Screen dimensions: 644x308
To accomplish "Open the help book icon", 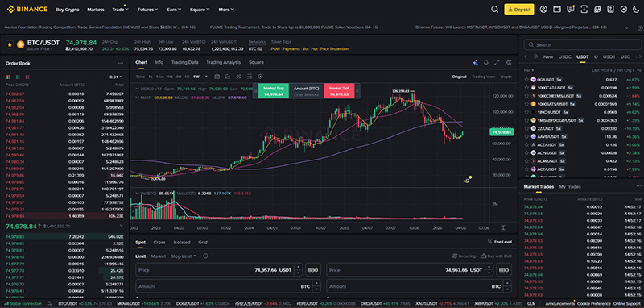I will coord(611,9).
